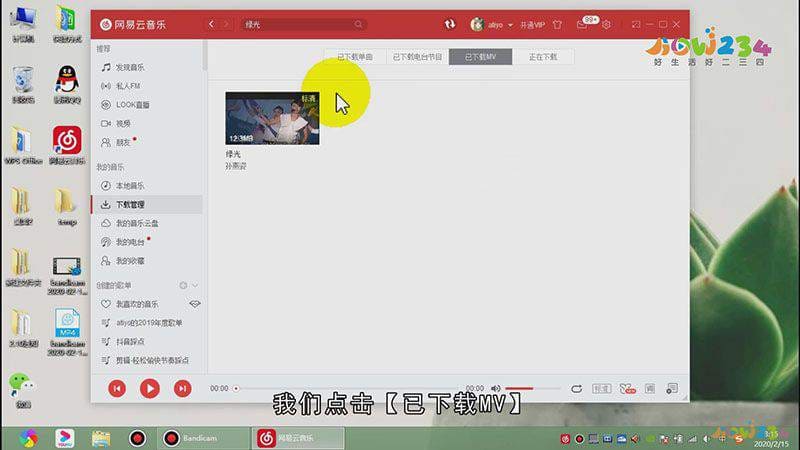This screenshot has width=800, height=450.
Task: Collapse the 创建的歌单 section chevron
Action: 195,285
